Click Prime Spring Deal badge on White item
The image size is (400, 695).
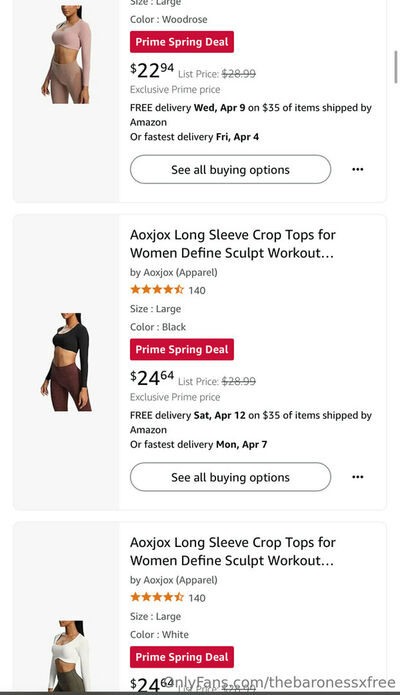[182, 657]
